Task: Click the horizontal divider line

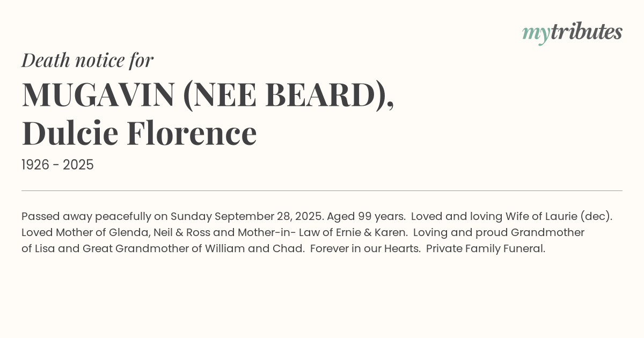Action: pos(322,190)
